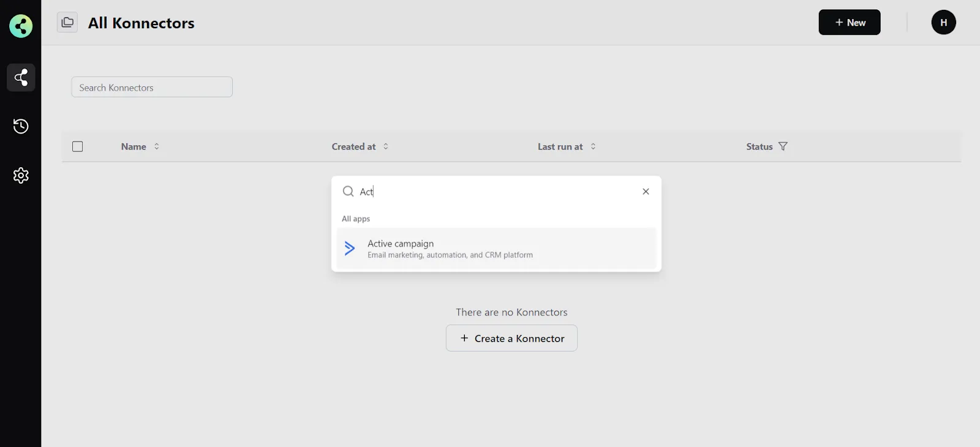Screen dimensions: 980x447
Task: Click the app search input containing Act
Action: [x=496, y=192]
